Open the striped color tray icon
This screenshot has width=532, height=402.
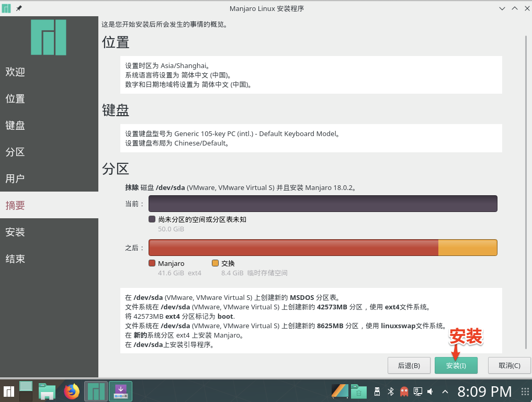339,391
